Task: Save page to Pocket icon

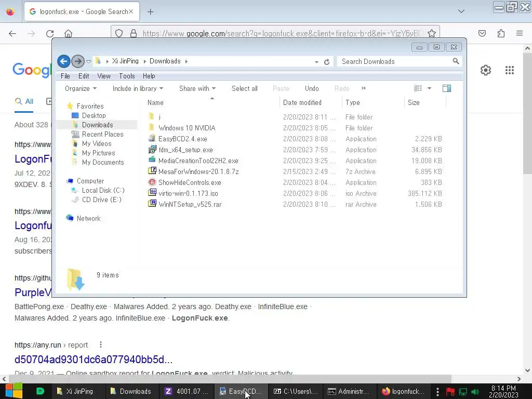Action: point(482,33)
